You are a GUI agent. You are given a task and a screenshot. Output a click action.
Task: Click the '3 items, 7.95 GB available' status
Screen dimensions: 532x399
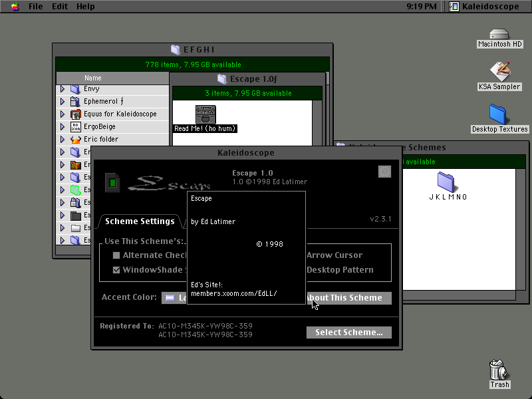coord(247,93)
